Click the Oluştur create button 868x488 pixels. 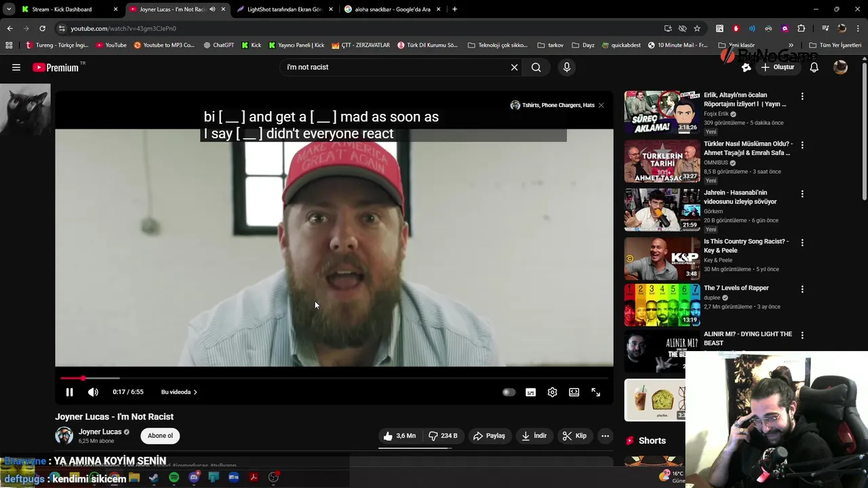tap(777, 67)
